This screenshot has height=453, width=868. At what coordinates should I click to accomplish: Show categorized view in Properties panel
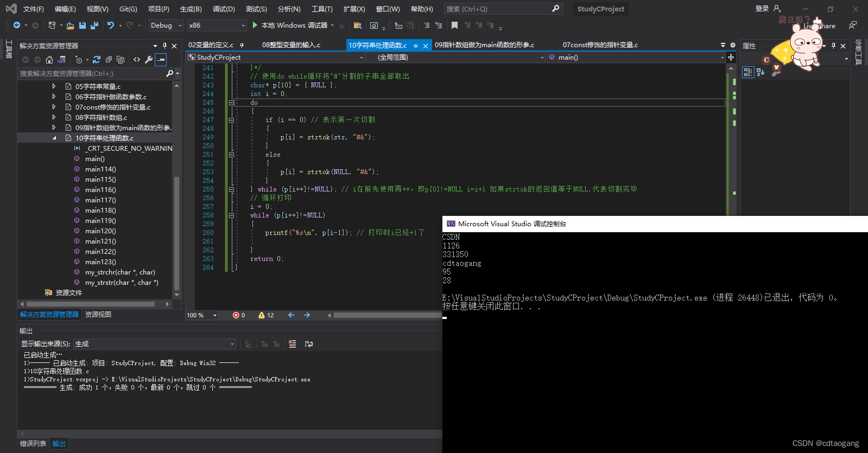point(748,72)
